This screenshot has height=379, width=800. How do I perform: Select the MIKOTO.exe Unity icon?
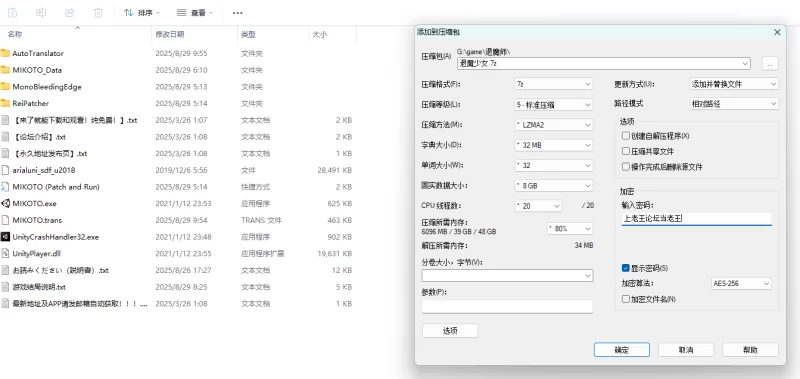(x=6, y=204)
